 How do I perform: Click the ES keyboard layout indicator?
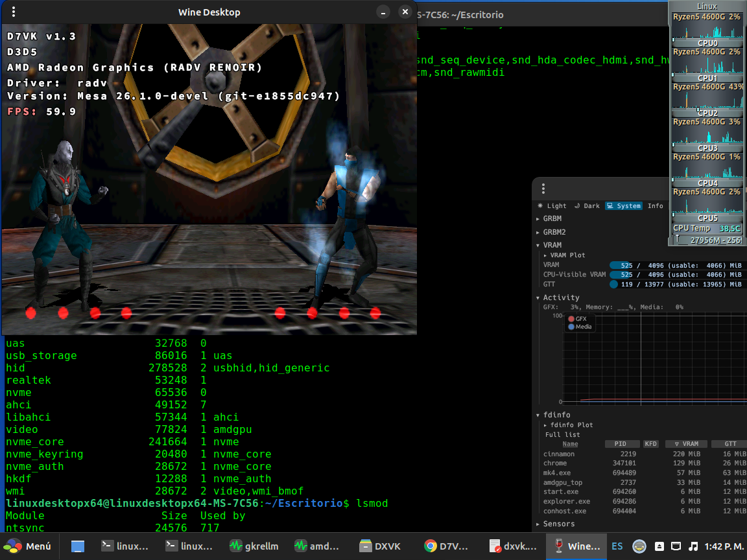[617, 546]
